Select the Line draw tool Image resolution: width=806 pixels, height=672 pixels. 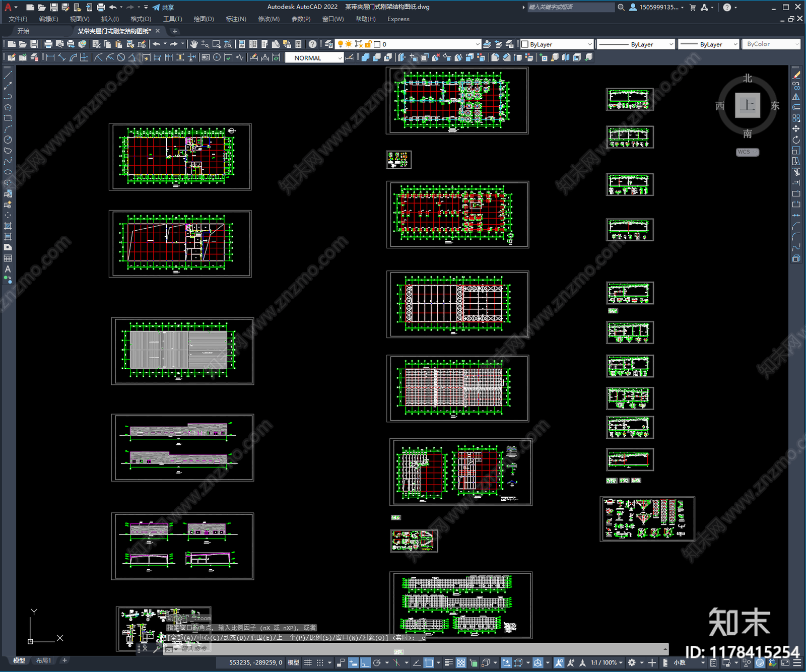pos(8,75)
